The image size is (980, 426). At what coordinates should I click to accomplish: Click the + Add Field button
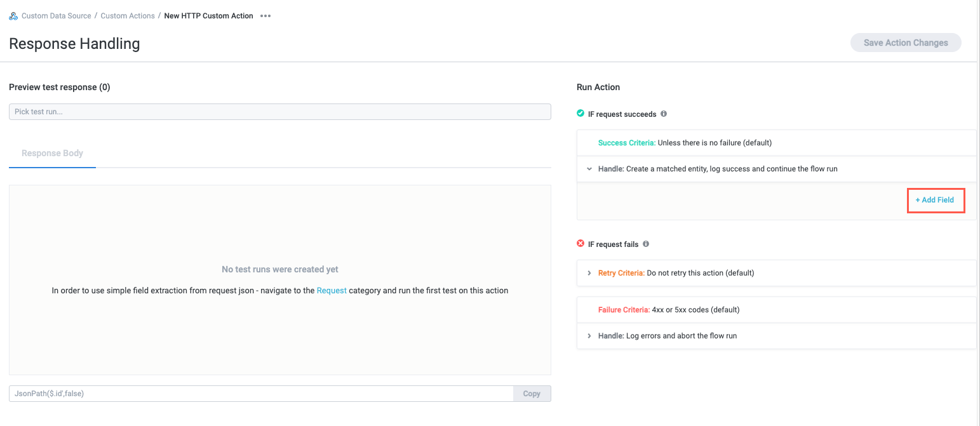click(x=935, y=200)
